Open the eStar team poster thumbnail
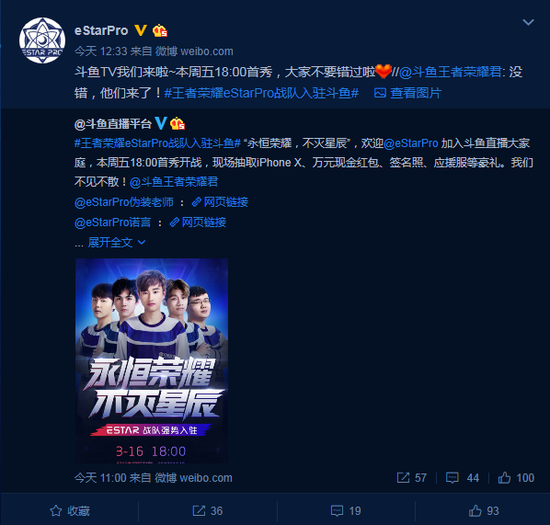 point(152,361)
